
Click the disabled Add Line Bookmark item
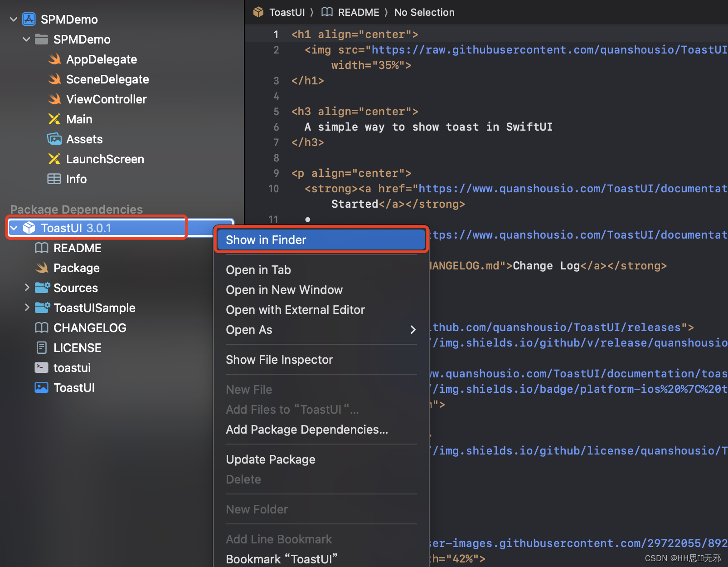click(x=321, y=539)
